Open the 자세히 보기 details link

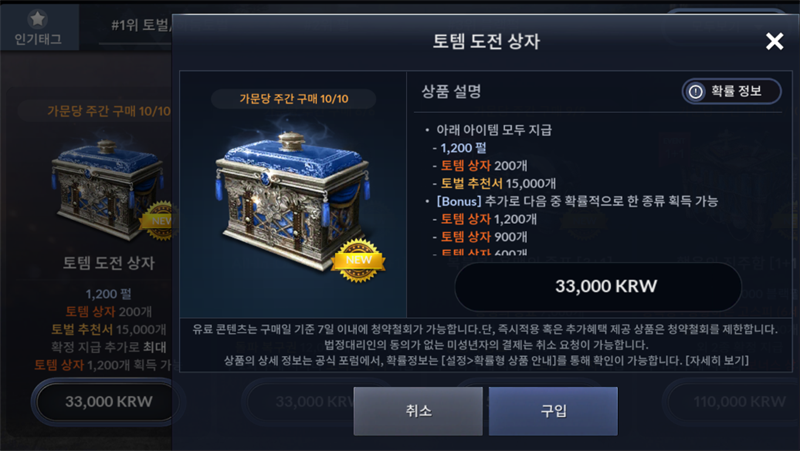tap(717, 361)
